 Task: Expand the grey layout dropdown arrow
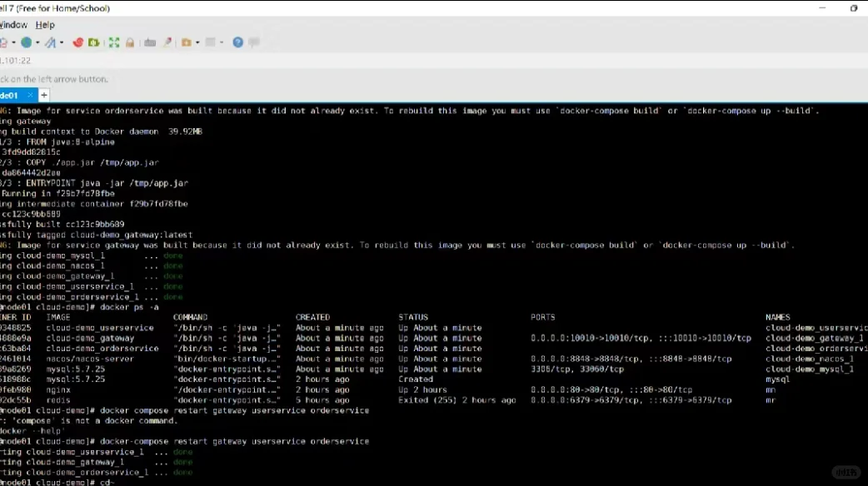222,42
